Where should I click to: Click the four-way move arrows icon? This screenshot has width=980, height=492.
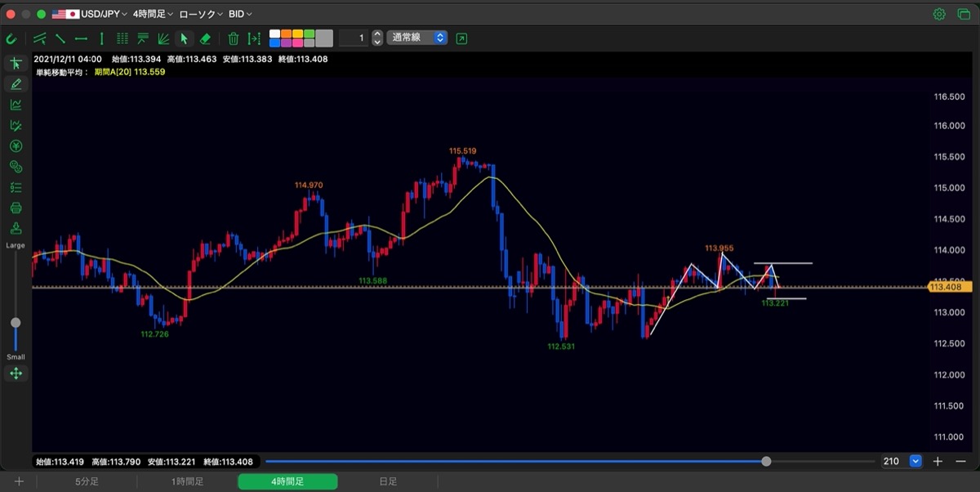pos(16,373)
